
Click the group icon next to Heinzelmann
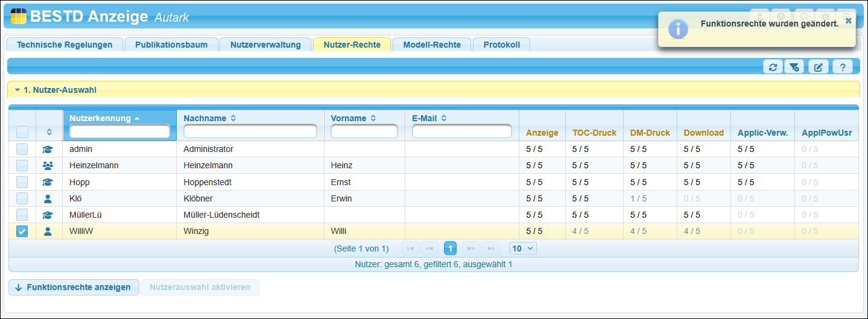point(48,165)
